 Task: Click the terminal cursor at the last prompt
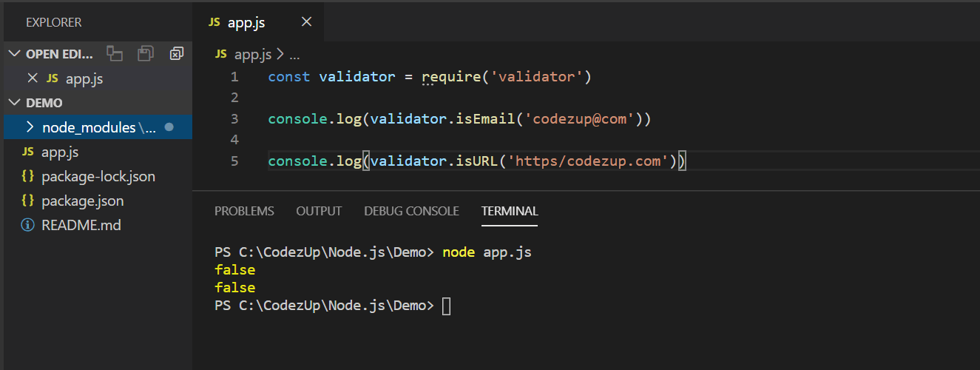[x=446, y=306]
